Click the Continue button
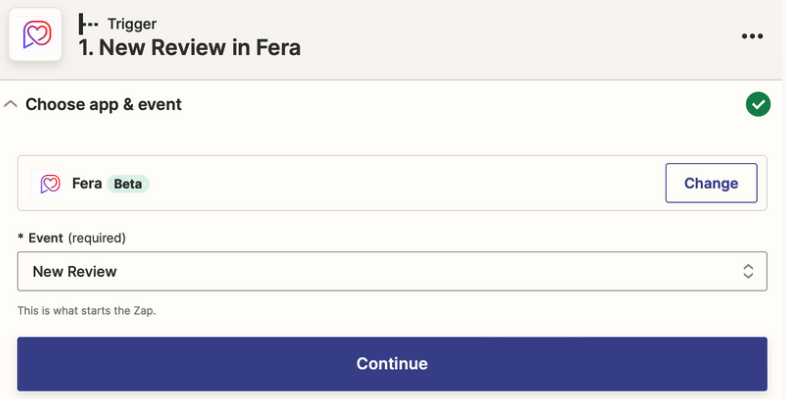 tap(392, 364)
